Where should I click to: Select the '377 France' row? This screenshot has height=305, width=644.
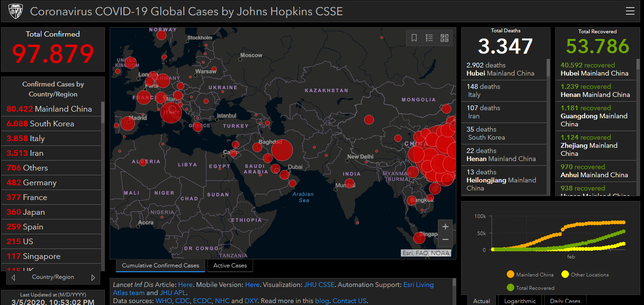(x=51, y=197)
